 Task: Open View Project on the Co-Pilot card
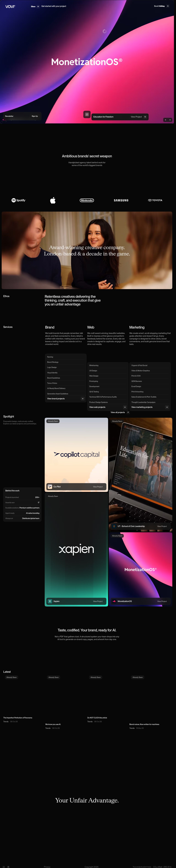tap(98, 487)
